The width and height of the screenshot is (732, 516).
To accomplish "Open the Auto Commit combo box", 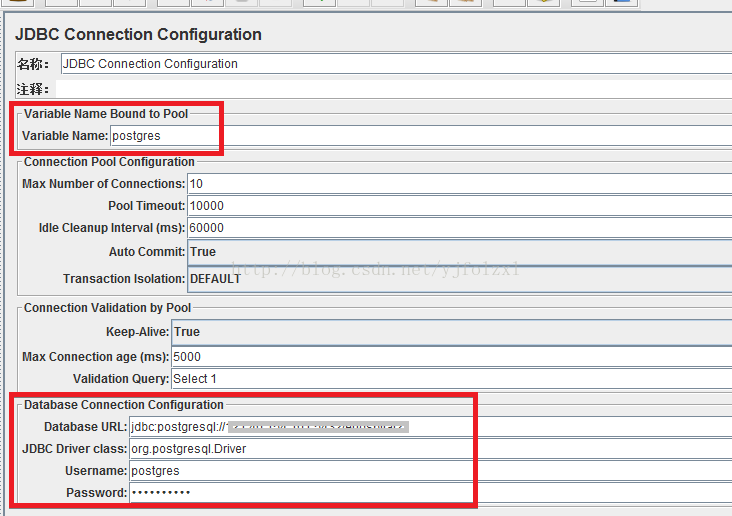I will [x=459, y=252].
